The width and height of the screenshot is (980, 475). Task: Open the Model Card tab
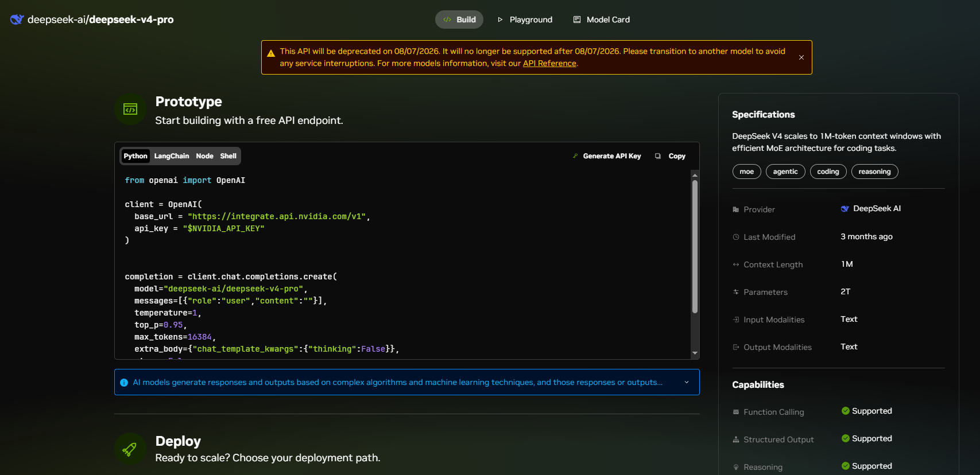601,20
